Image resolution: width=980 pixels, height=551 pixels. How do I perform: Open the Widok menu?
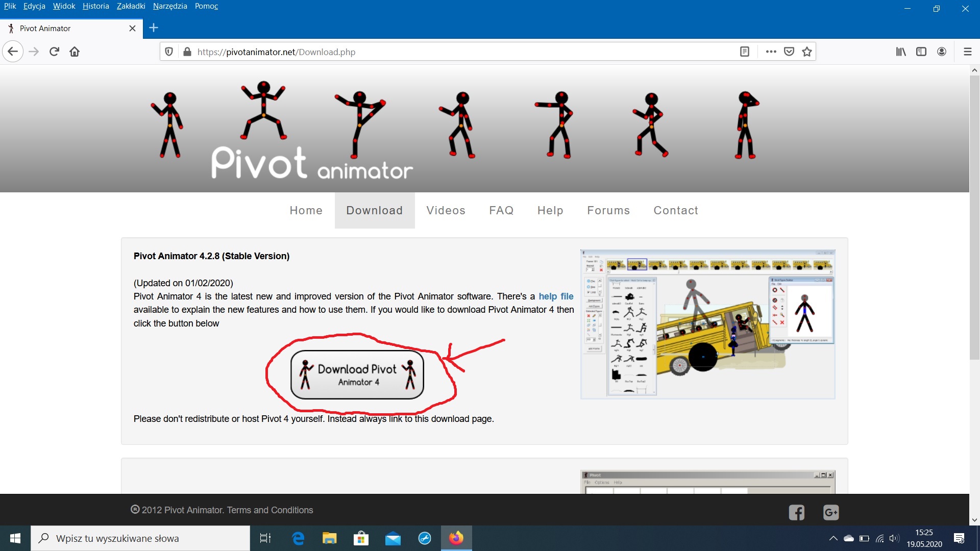64,6
